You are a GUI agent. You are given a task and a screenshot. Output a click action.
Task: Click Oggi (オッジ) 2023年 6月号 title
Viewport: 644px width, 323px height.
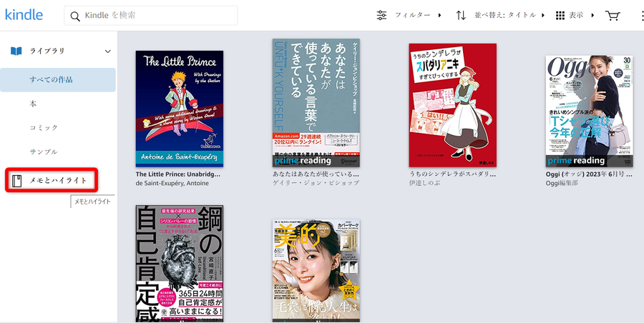589,174
